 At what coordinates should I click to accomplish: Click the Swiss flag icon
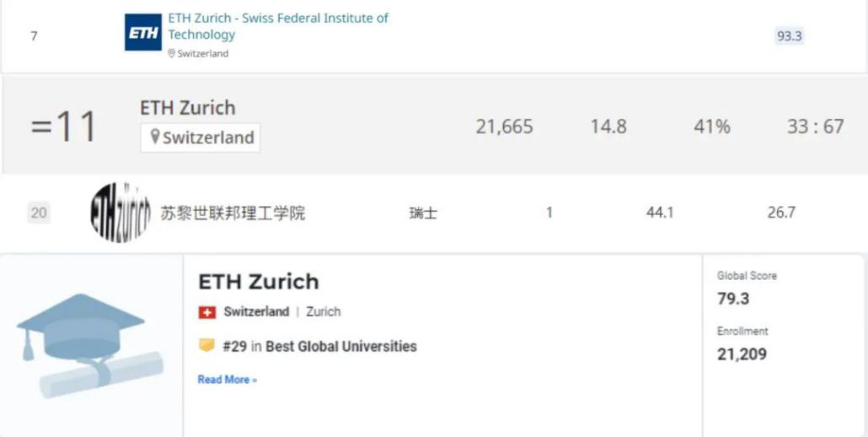pos(206,312)
